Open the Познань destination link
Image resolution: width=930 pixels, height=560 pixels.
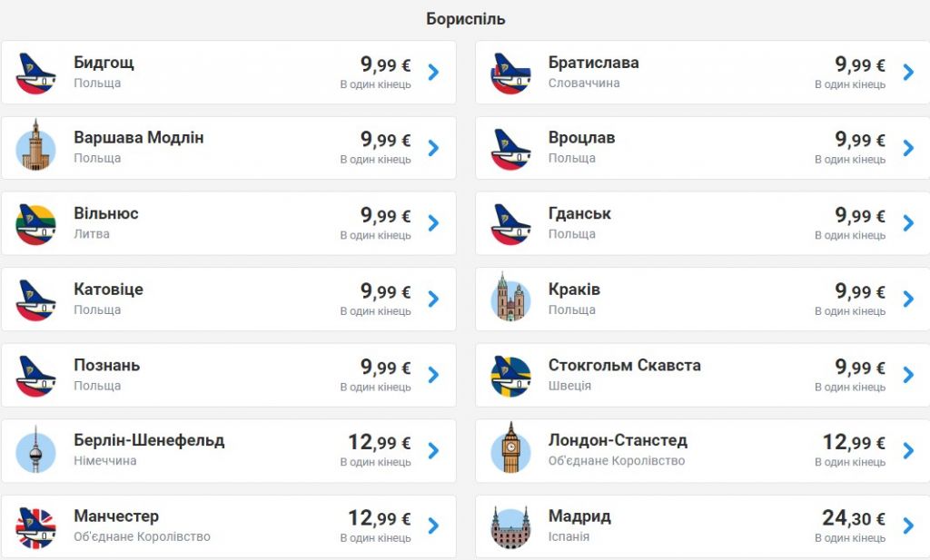point(106,366)
